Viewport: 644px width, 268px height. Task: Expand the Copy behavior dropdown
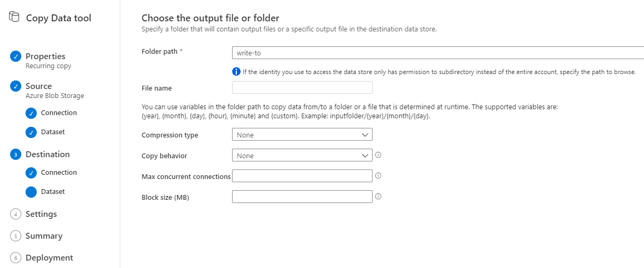point(302,156)
